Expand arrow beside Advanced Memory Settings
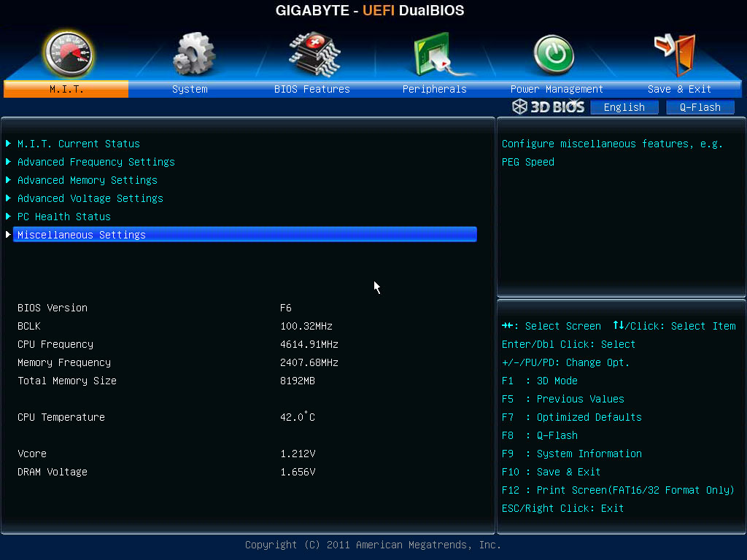The width and height of the screenshot is (747, 560). click(x=8, y=179)
